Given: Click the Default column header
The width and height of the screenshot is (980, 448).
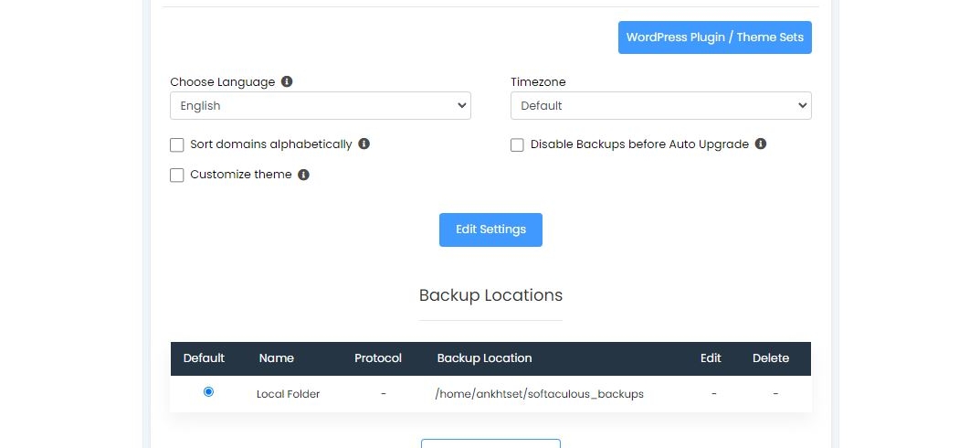Looking at the screenshot, I should click(x=204, y=358).
